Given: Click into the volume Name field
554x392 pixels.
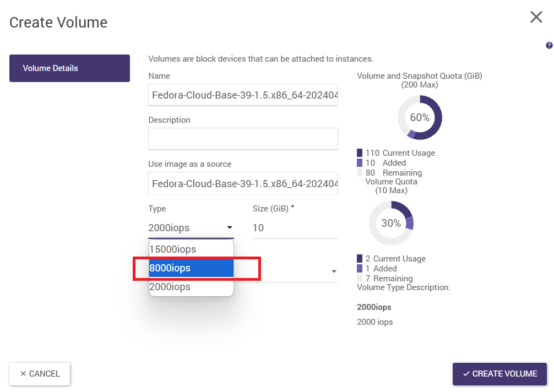Looking at the screenshot, I should [243, 95].
